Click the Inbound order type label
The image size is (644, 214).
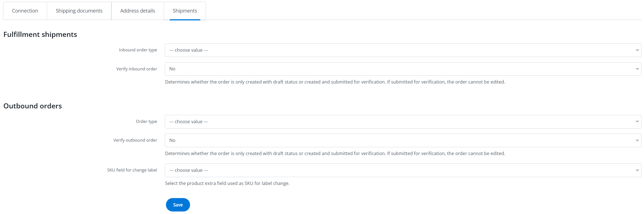tap(138, 50)
